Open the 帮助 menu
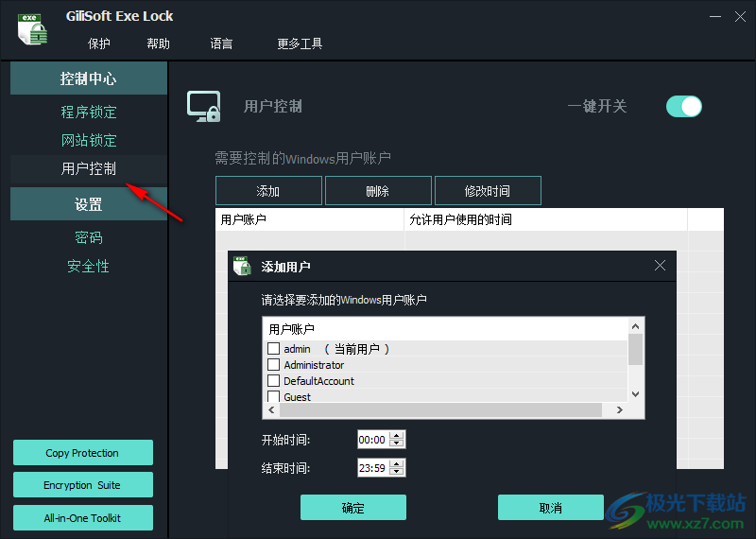Image resolution: width=756 pixels, height=539 pixels. pyautogui.click(x=158, y=43)
